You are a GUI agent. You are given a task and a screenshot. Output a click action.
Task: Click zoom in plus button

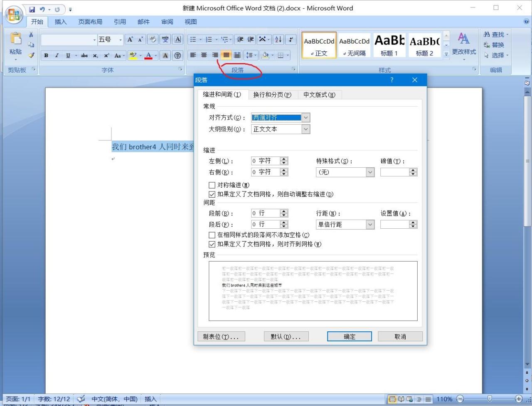(x=519, y=399)
